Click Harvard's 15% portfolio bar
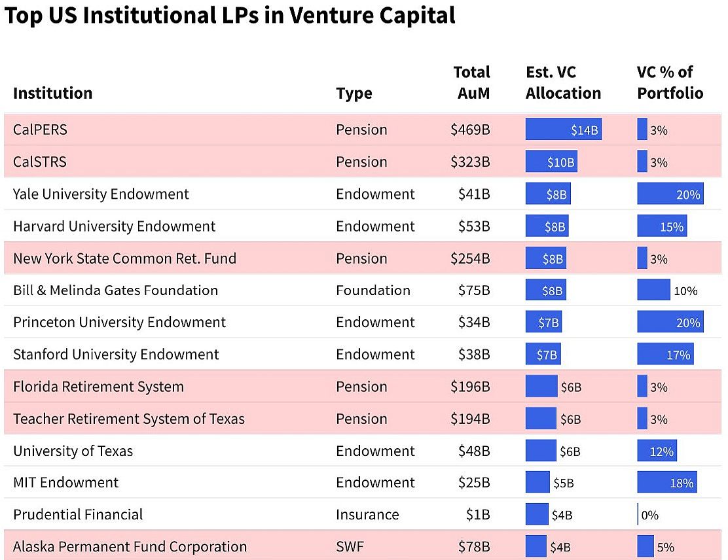The height and width of the screenshot is (560, 728). (x=662, y=226)
